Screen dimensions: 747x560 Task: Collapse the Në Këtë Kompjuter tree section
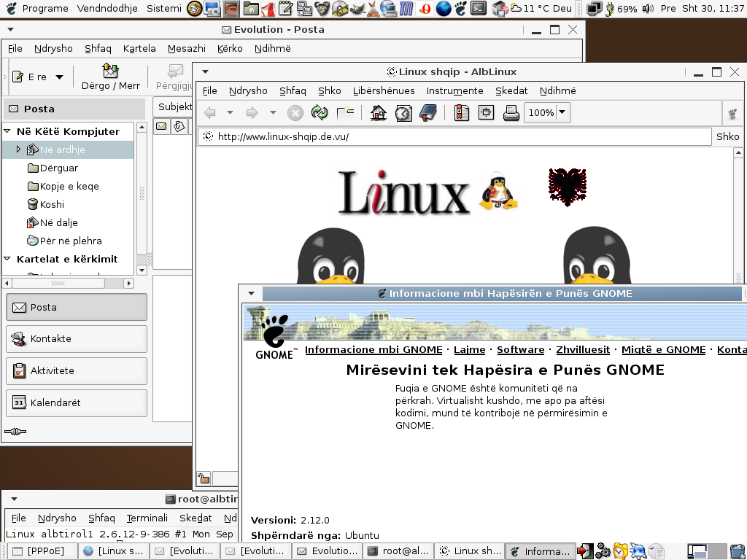click(x=7, y=131)
